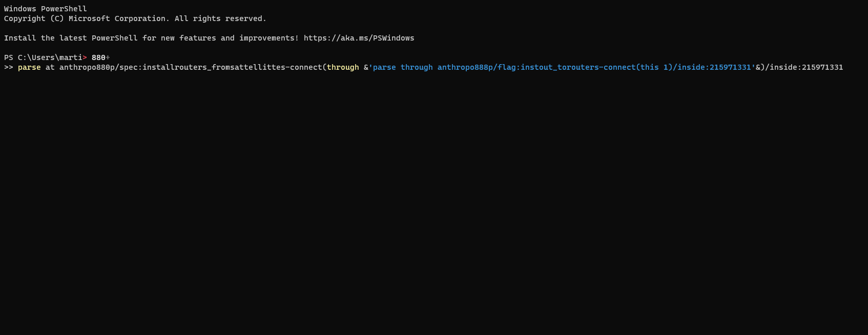Click the trailing '/inside:215971331' text at line end

click(x=804, y=67)
